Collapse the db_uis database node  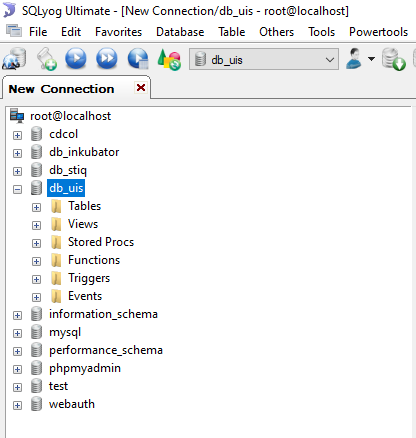point(17,189)
